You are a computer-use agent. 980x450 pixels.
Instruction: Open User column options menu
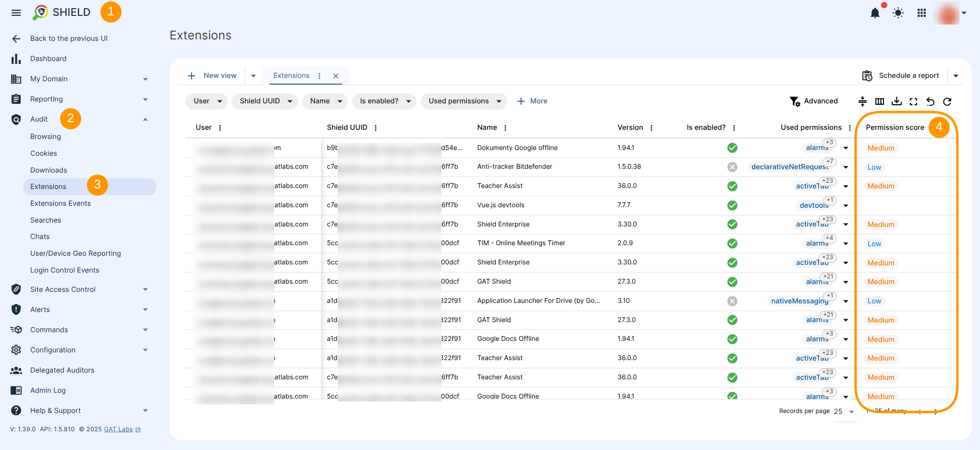tap(220, 128)
